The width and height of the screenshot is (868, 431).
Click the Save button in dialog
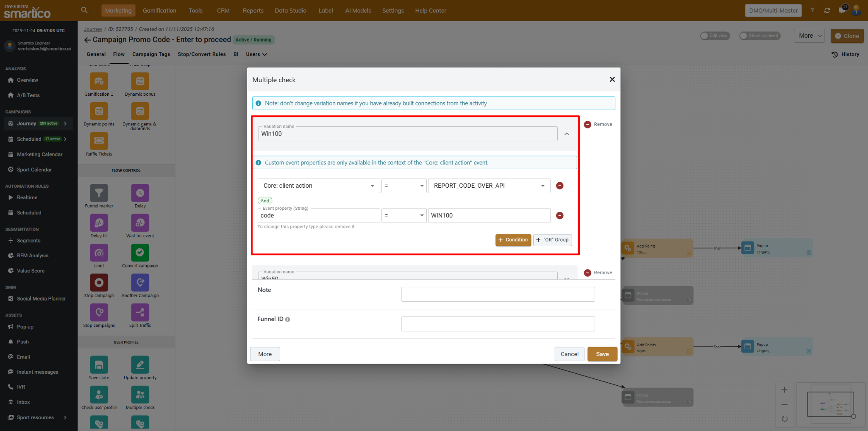(602, 354)
